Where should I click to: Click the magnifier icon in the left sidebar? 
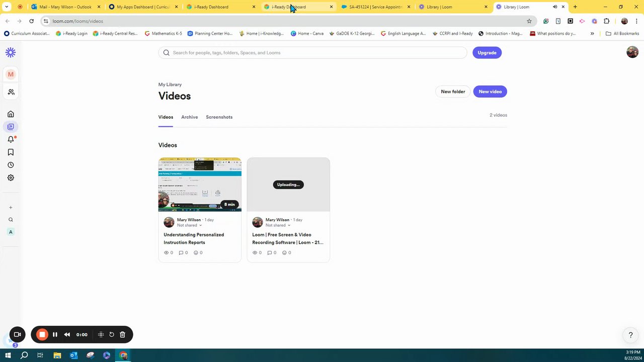pyautogui.click(x=11, y=220)
